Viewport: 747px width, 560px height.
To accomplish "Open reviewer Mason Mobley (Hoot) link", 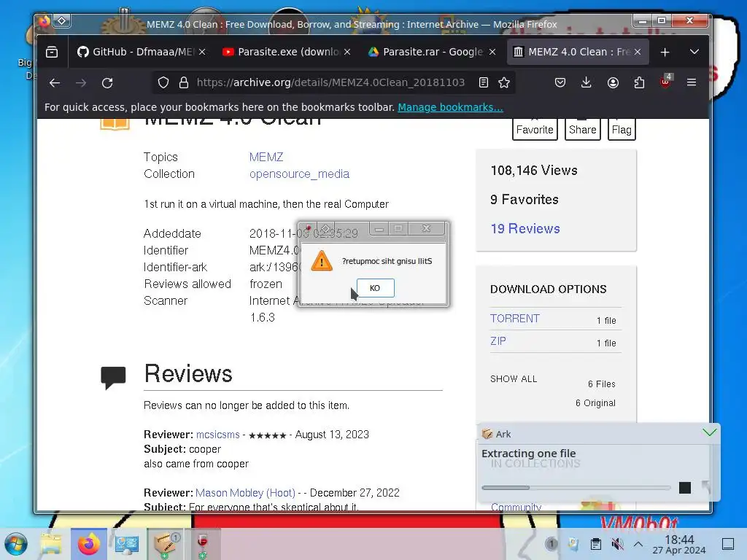I will click(245, 493).
